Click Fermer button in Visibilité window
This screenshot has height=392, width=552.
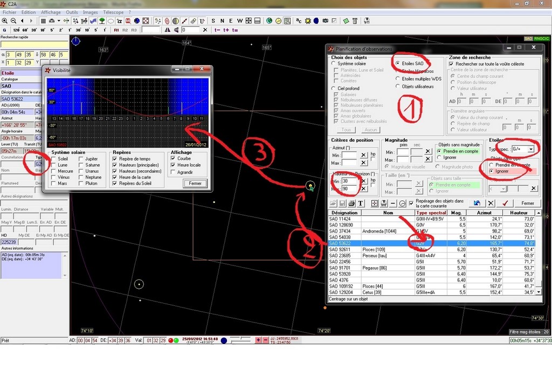pyautogui.click(x=195, y=184)
